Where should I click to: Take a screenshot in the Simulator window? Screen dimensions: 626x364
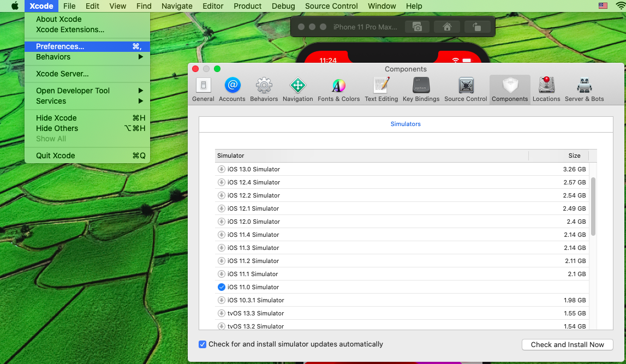417,27
